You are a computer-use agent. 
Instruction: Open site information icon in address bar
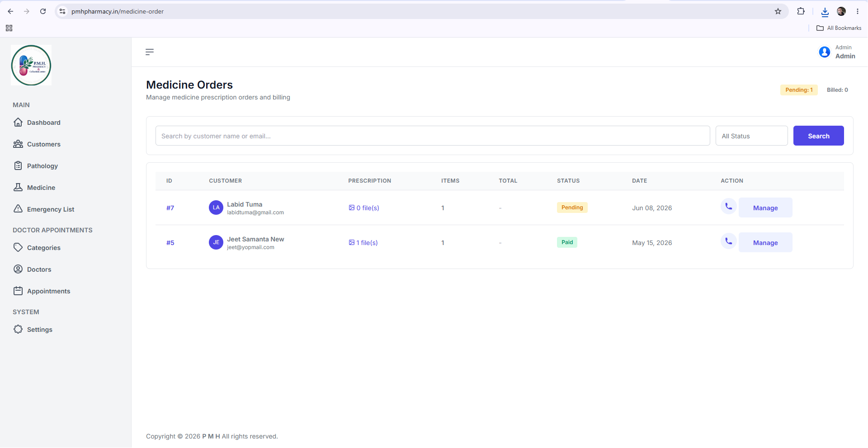[x=62, y=11]
